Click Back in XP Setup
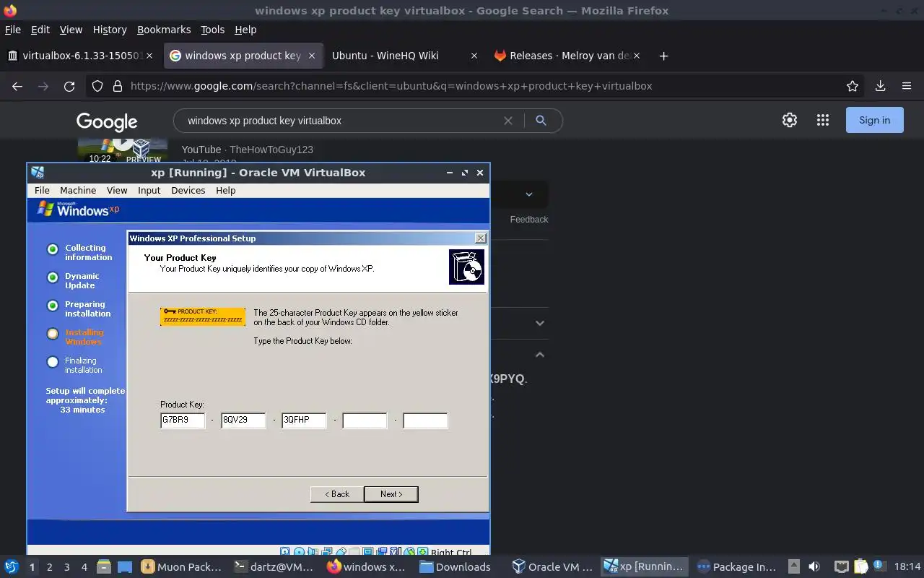This screenshot has width=924, height=578. (x=336, y=494)
